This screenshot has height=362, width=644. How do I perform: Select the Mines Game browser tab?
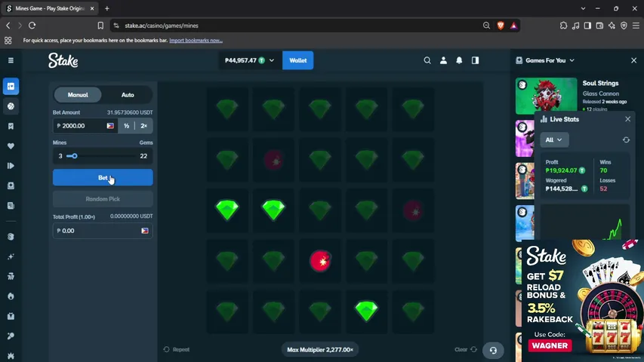50,8
